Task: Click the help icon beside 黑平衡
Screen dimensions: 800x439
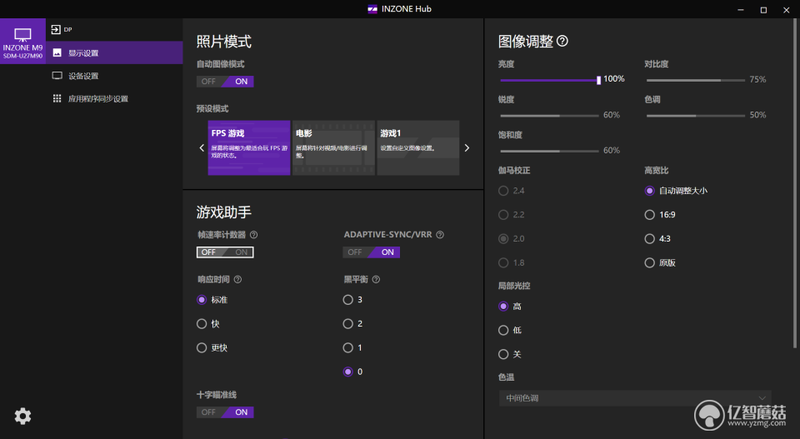Action: click(376, 279)
